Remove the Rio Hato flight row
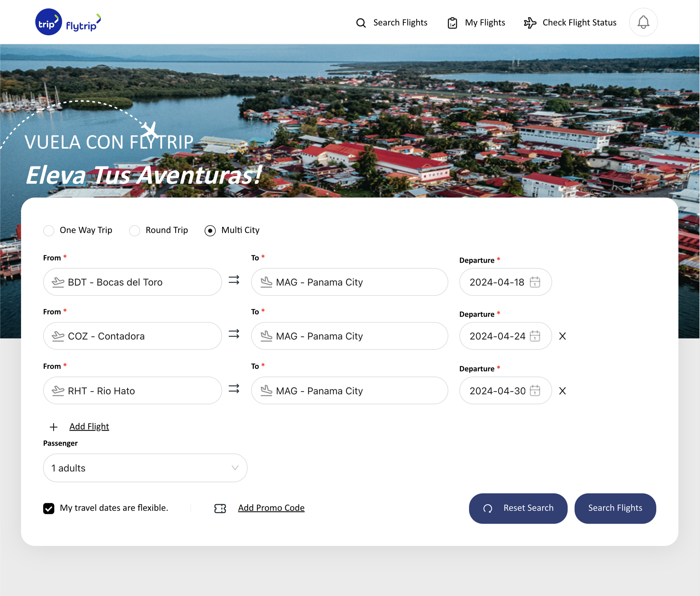 [x=562, y=391]
